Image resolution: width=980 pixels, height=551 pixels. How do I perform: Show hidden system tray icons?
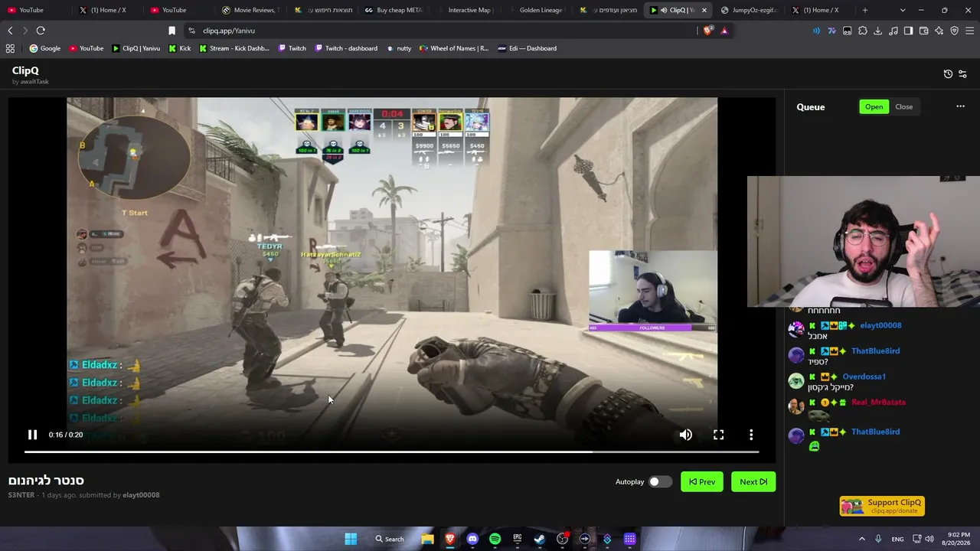861,539
